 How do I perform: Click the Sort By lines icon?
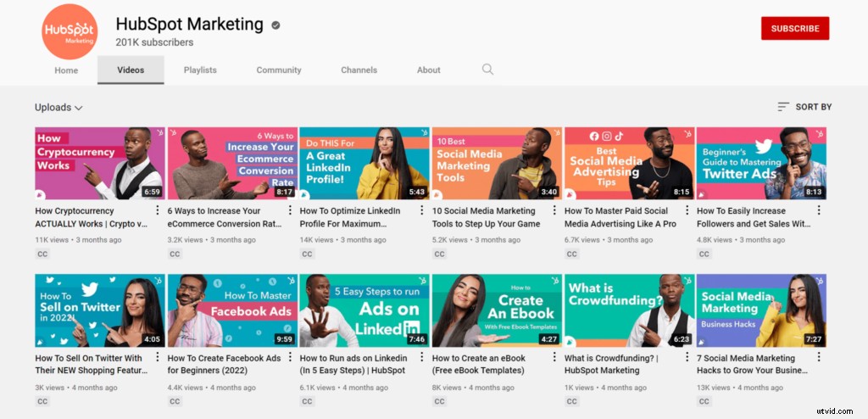tap(782, 106)
